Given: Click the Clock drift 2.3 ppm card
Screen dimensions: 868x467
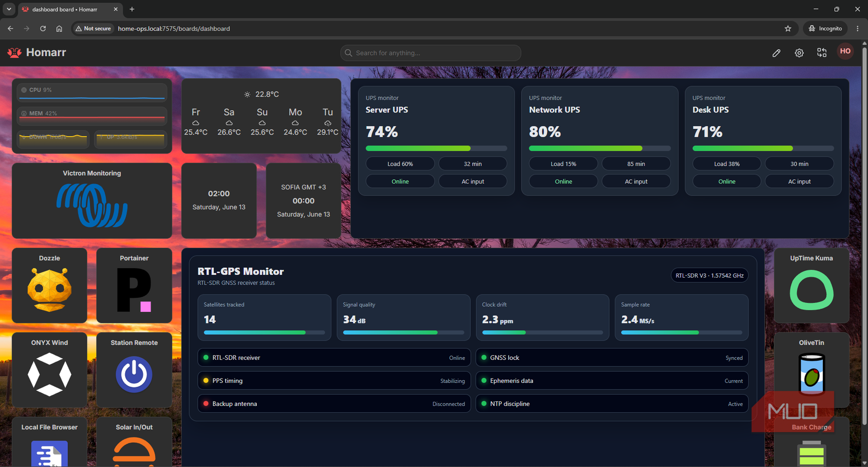Looking at the screenshot, I should (x=542, y=317).
